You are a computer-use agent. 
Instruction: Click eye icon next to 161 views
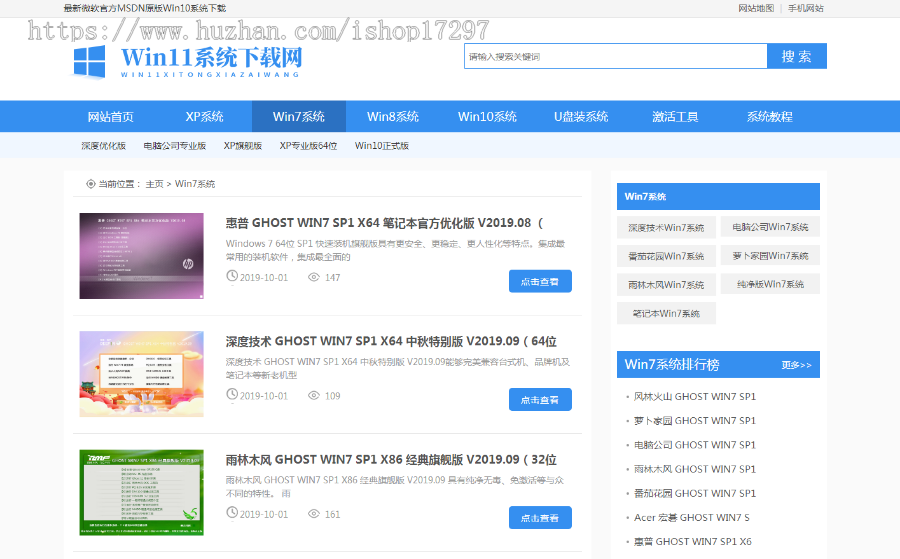coord(313,514)
